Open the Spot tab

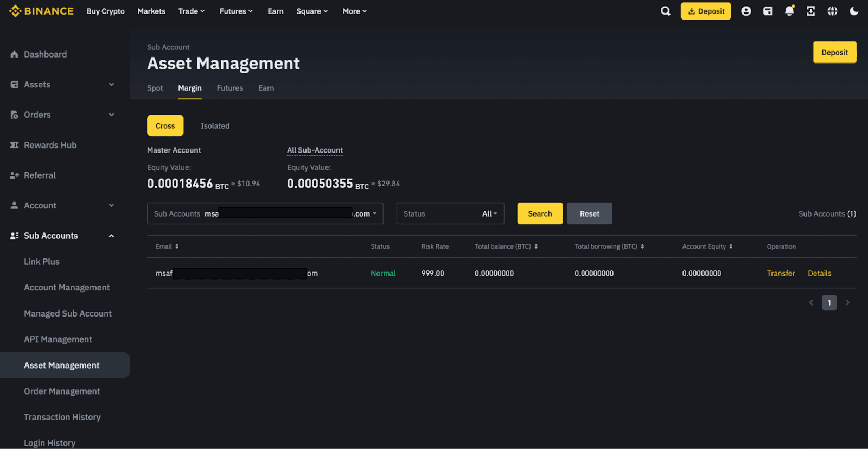[x=155, y=88]
